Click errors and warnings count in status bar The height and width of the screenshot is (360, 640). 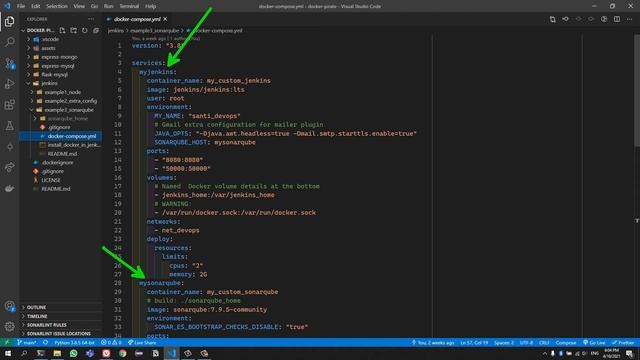pos(111,342)
